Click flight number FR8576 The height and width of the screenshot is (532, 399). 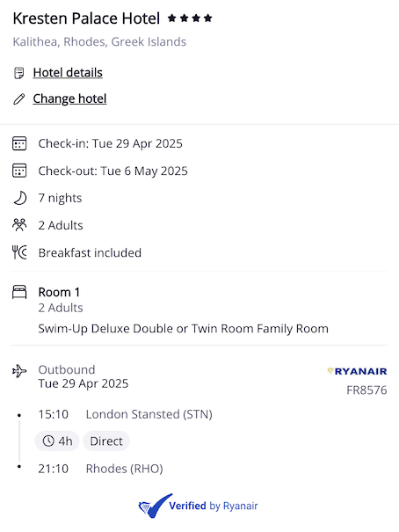tap(366, 390)
